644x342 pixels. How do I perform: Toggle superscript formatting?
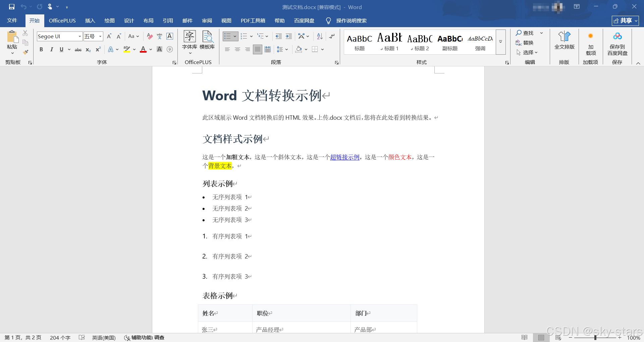98,49
